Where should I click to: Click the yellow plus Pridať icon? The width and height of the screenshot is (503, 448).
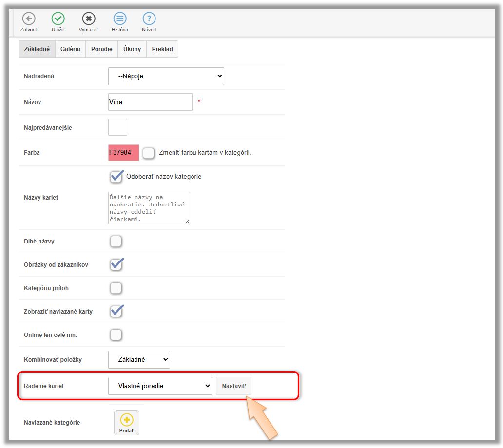(127, 421)
